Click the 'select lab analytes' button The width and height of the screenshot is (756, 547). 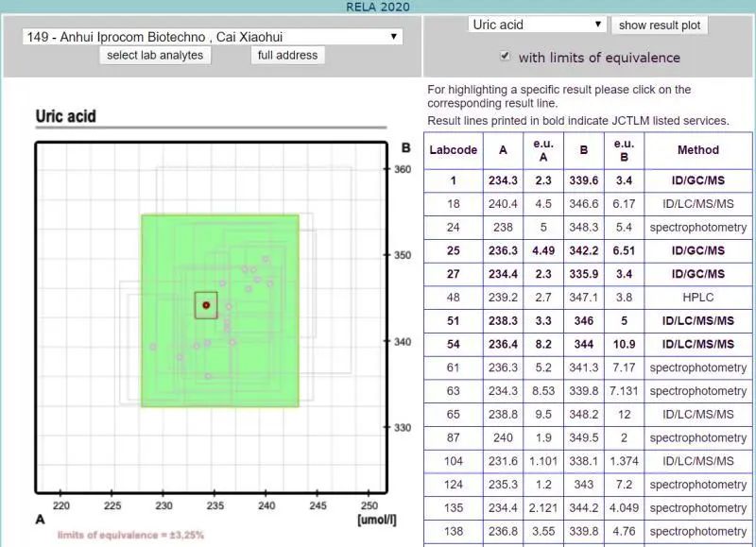pyautogui.click(x=155, y=55)
